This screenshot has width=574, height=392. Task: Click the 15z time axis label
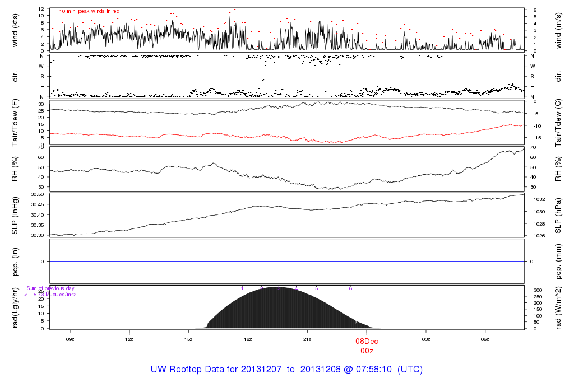point(188,339)
